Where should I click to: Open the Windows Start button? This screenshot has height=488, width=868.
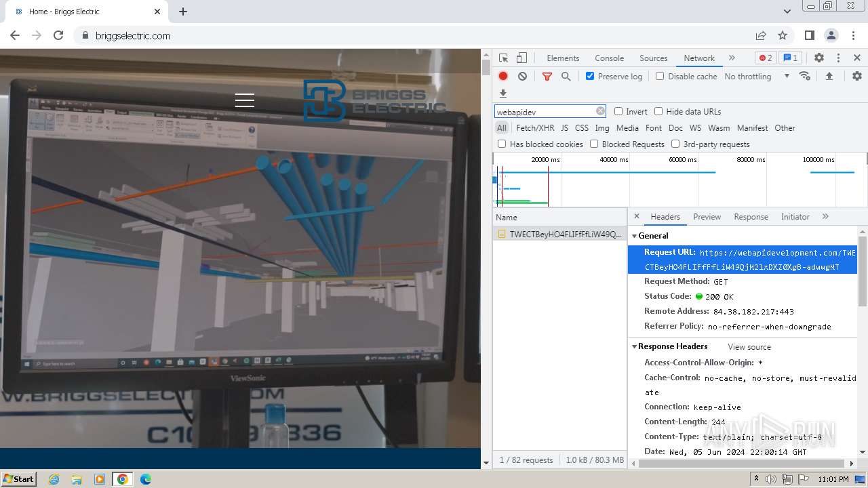click(18, 479)
